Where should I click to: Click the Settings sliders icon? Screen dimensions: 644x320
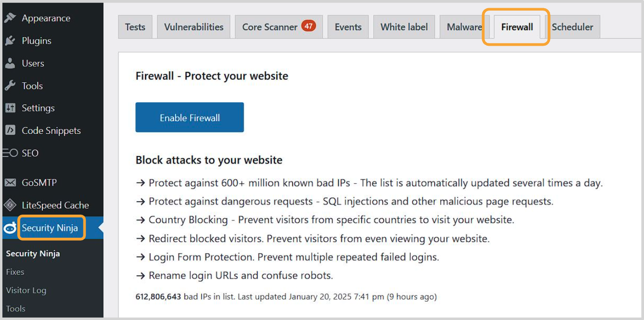coord(10,108)
